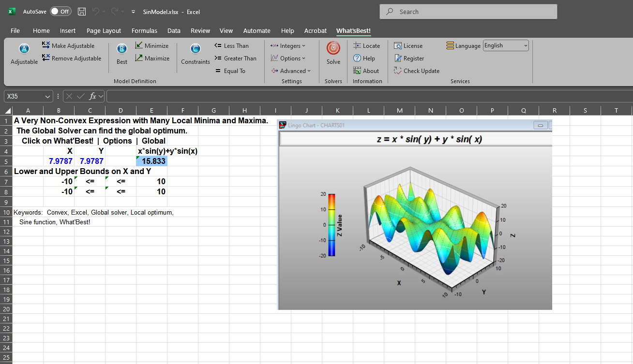The image size is (633, 364).
Task: Switch to the Formulas tab
Action: click(x=144, y=30)
